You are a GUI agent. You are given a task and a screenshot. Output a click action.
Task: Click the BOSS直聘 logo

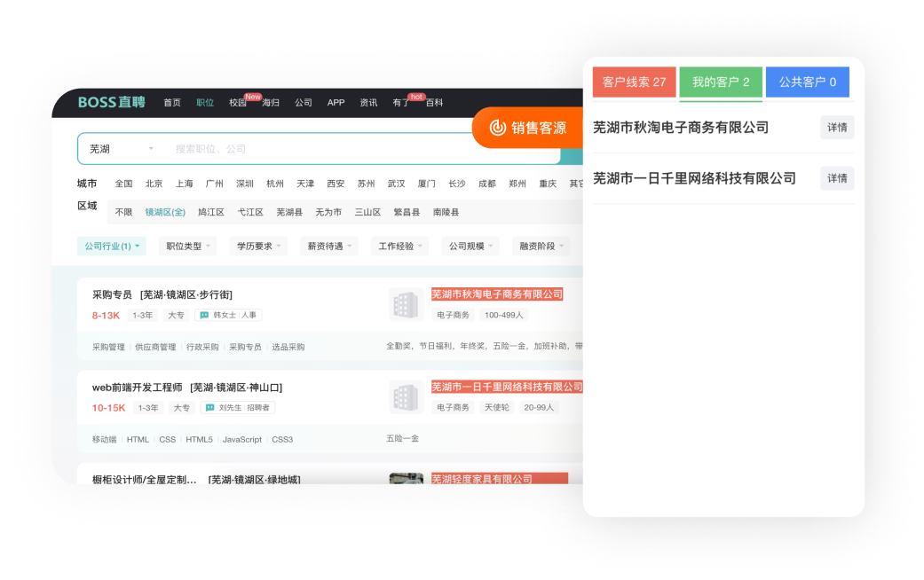pyautogui.click(x=111, y=103)
